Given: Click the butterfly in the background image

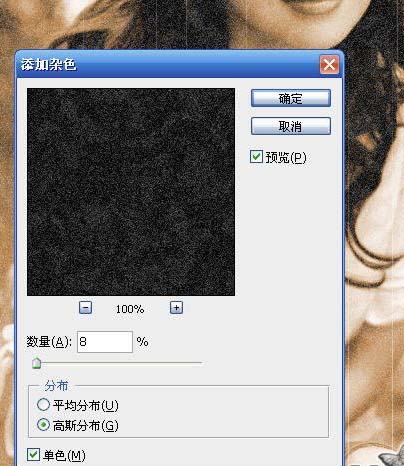Looking at the screenshot, I should tap(392, 457).
